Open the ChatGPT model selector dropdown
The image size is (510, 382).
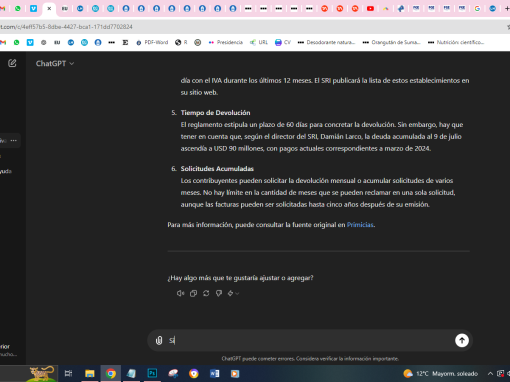point(55,63)
